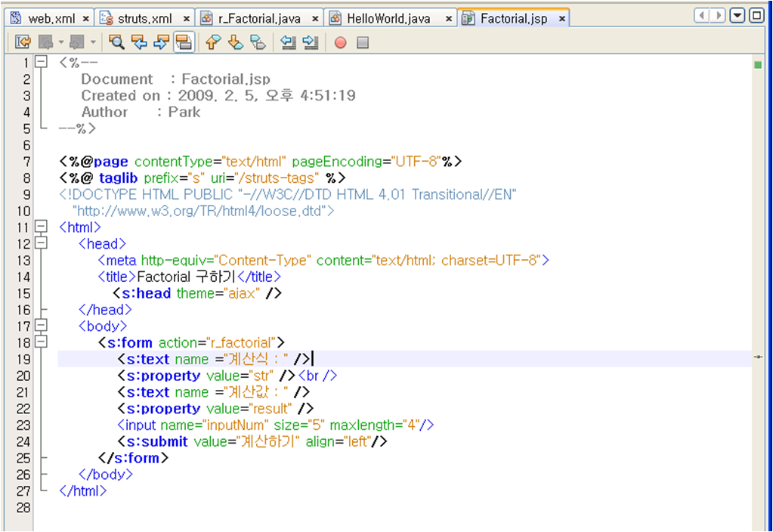The height and width of the screenshot is (532, 773).
Task: Click the green status mark in the error stripe
Action: [x=758, y=64]
